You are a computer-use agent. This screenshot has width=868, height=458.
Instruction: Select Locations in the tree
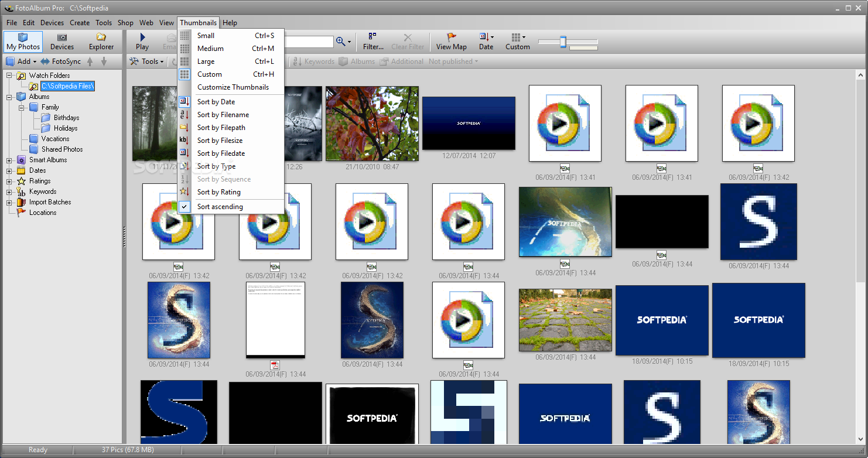(43, 213)
